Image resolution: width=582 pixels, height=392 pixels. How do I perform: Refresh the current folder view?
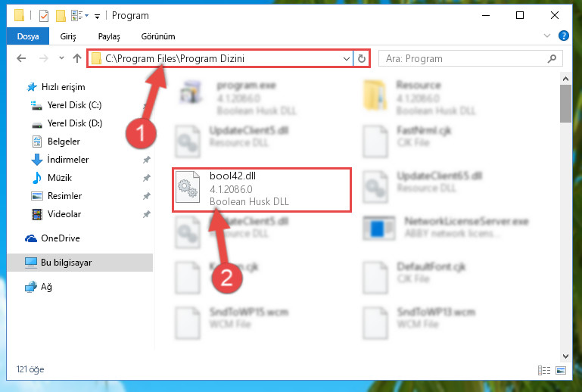coord(362,59)
